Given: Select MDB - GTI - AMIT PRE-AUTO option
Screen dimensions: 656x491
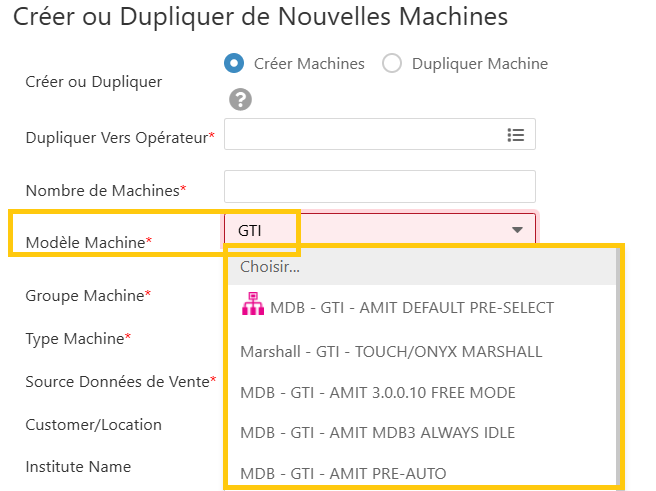Looking at the screenshot, I should click(x=422, y=473).
